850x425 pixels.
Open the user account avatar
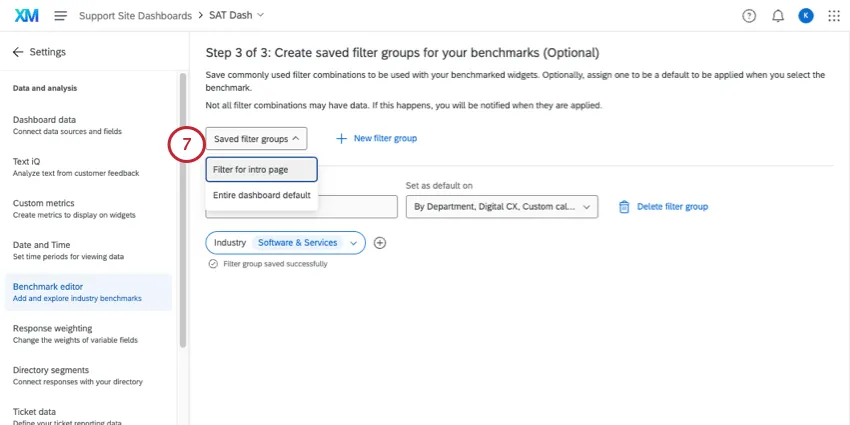point(806,16)
